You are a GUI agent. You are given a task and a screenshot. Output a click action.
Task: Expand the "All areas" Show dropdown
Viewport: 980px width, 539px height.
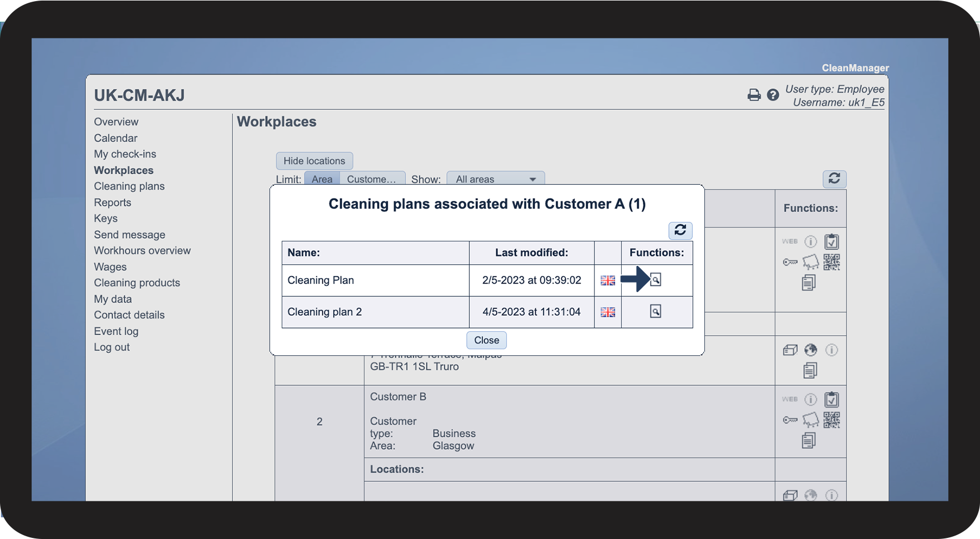(495, 179)
